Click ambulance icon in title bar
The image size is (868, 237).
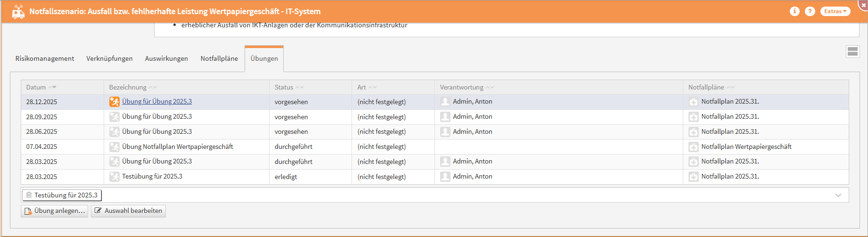18,12
